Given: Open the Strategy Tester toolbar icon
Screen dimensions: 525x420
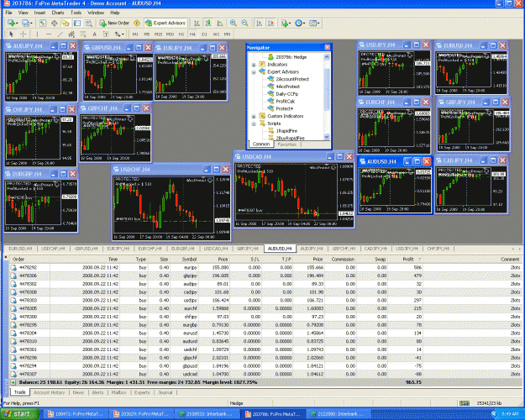Looking at the screenshot, I should click(89, 24).
